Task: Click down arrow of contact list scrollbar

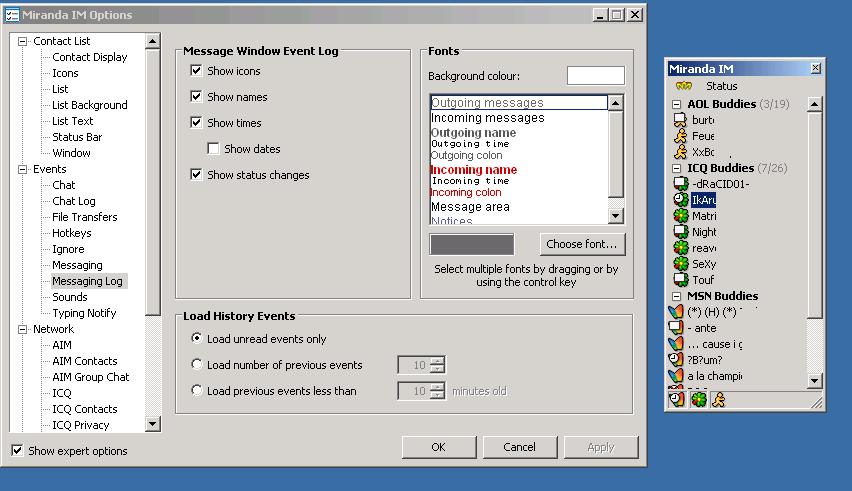Action: click(x=814, y=380)
